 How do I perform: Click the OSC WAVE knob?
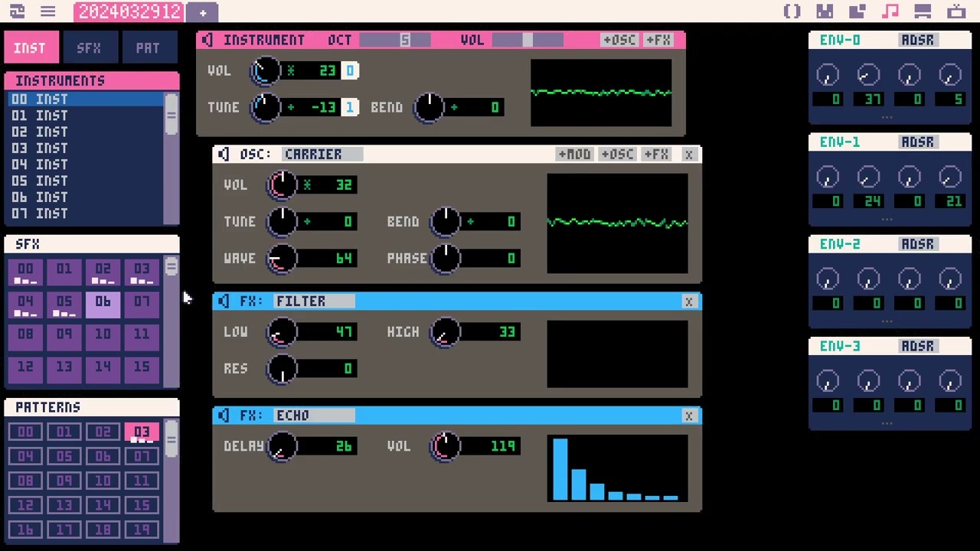click(283, 259)
